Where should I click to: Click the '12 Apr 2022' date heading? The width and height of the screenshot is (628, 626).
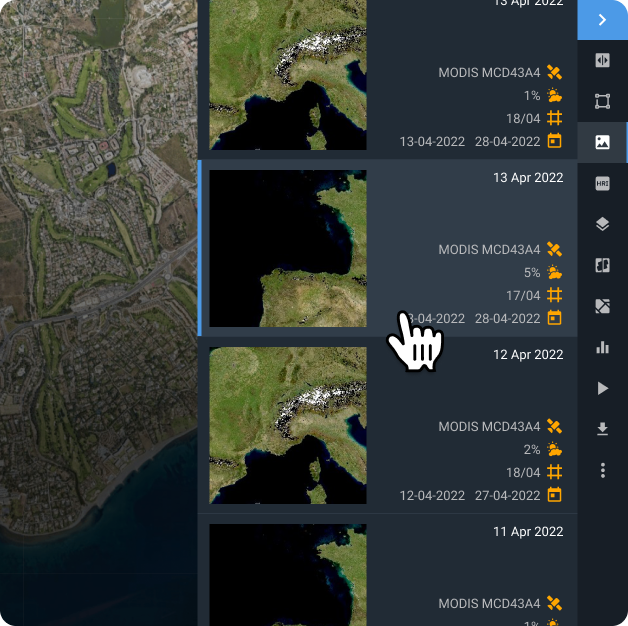(528, 354)
